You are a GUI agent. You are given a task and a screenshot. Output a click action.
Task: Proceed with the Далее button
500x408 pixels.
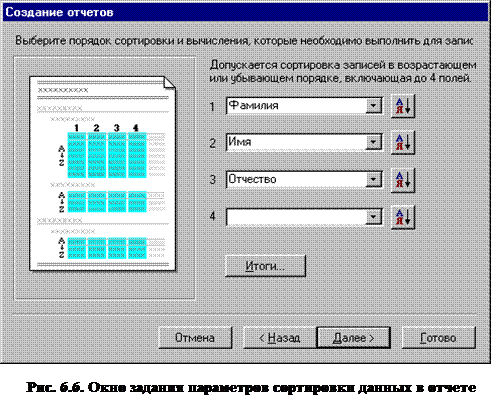353,338
